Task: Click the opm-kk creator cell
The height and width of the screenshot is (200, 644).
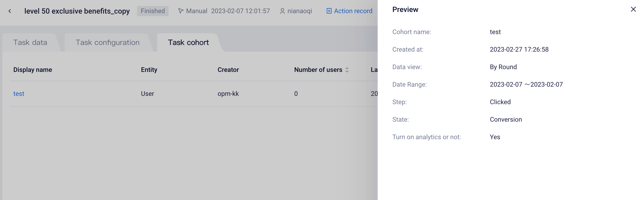Action: tap(228, 94)
